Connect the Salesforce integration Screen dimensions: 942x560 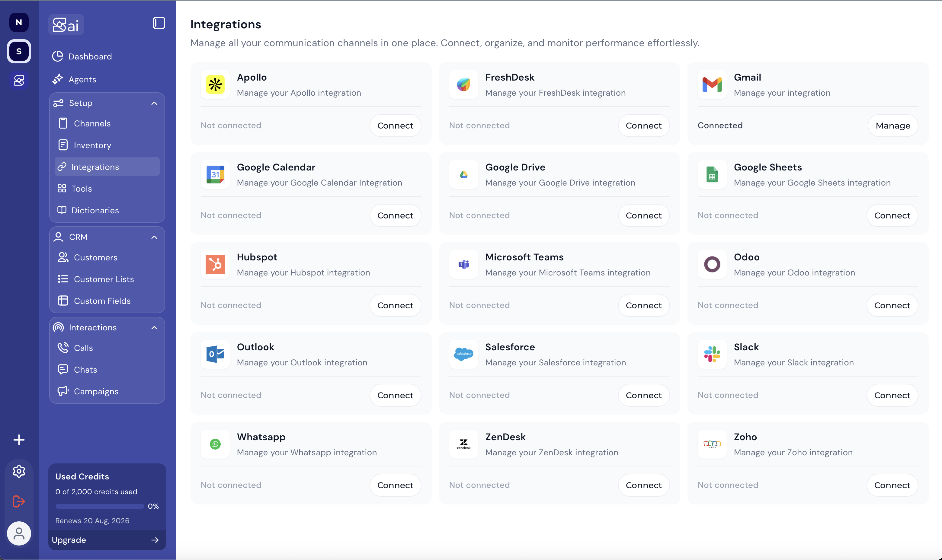(643, 395)
